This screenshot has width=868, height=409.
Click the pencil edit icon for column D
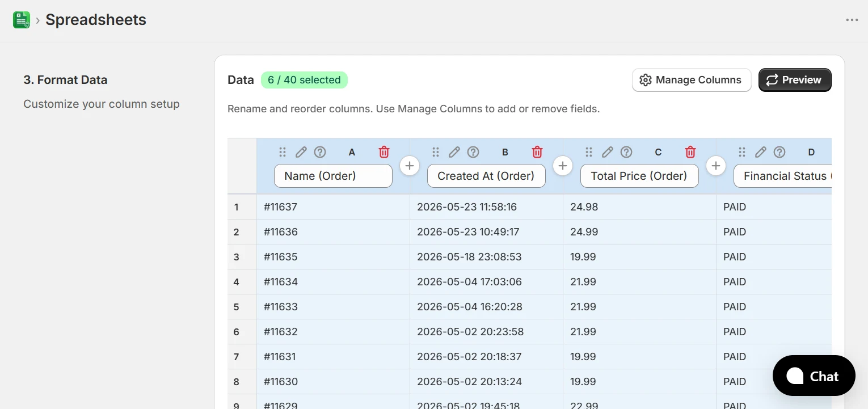click(761, 152)
